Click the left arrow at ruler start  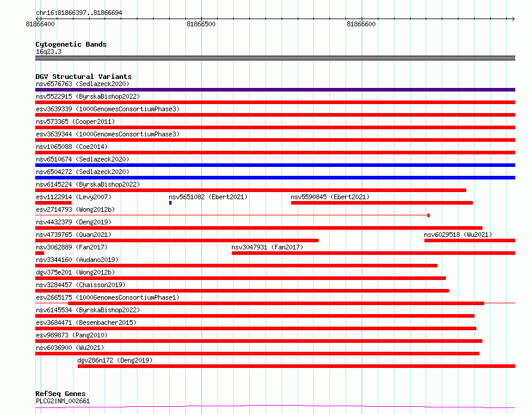tap(38, 19)
